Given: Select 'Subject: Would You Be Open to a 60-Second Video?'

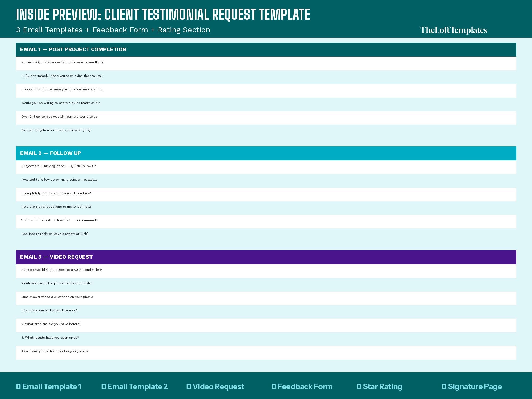Looking at the screenshot, I should click(x=62, y=270).
